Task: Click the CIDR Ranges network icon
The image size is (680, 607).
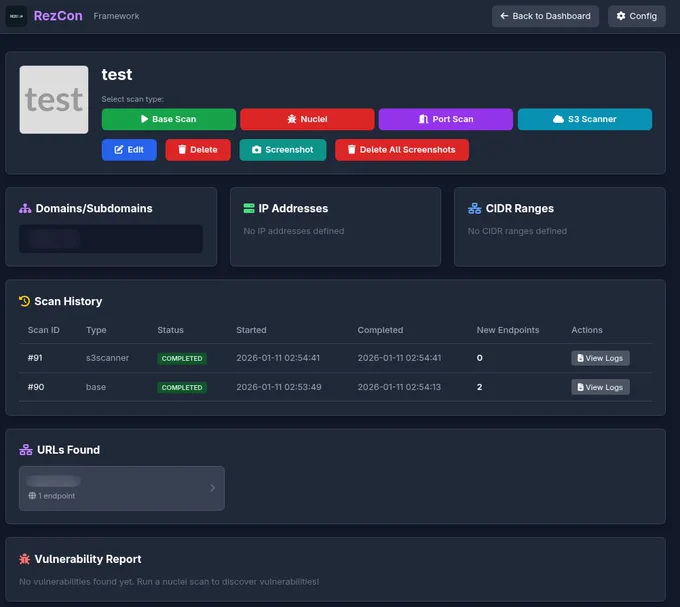Action: coord(474,209)
